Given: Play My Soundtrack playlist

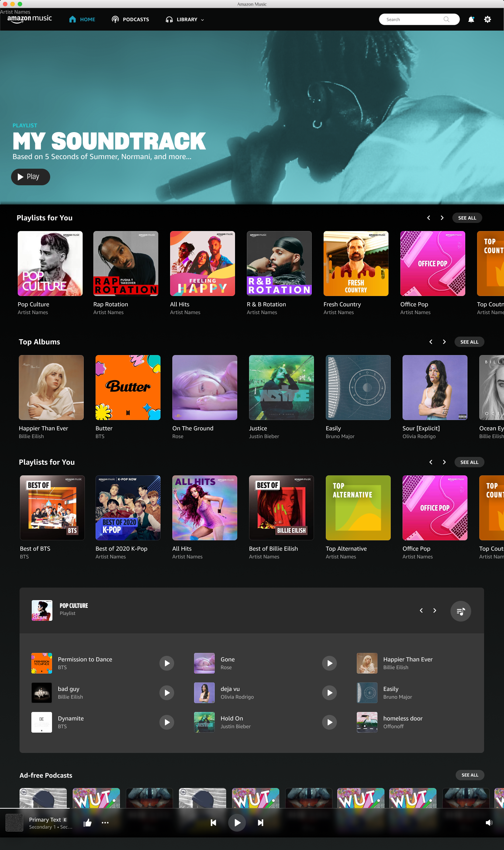Looking at the screenshot, I should coord(31,177).
